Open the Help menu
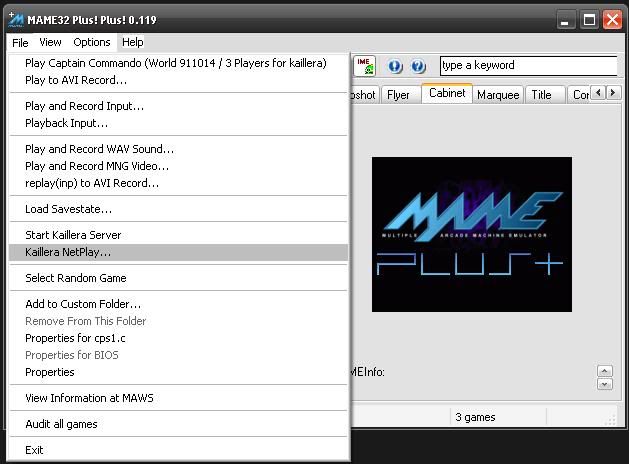This screenshot has width=629, height=464. (x=132, y=42)
